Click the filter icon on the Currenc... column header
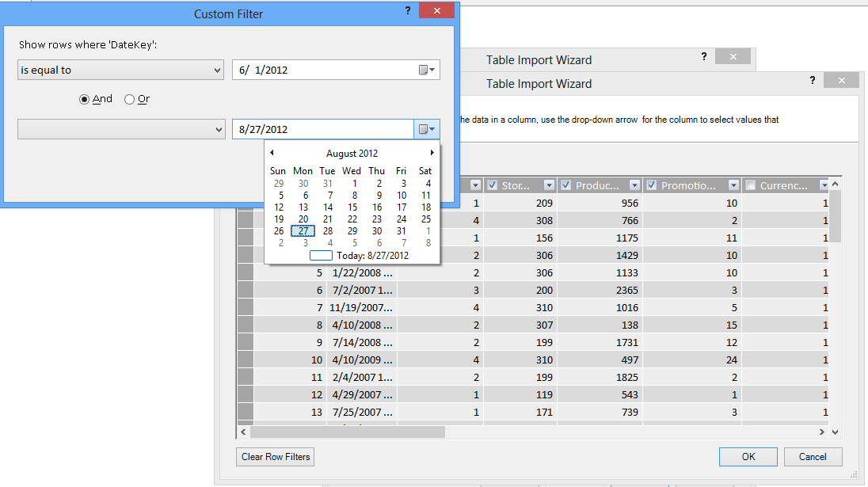Image resolution: width=868 pixels, height=487 pixels. pos(824,185)
